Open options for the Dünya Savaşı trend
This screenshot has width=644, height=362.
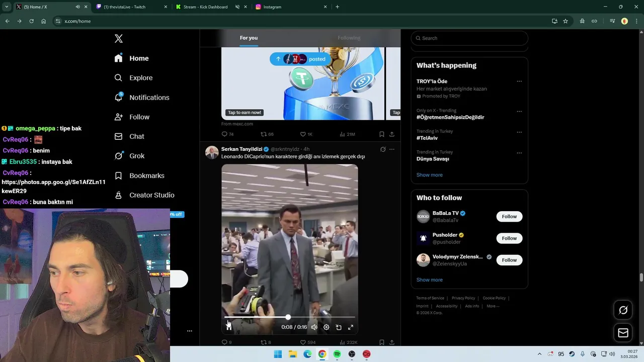pyautogui.click(x=519, y=153)
